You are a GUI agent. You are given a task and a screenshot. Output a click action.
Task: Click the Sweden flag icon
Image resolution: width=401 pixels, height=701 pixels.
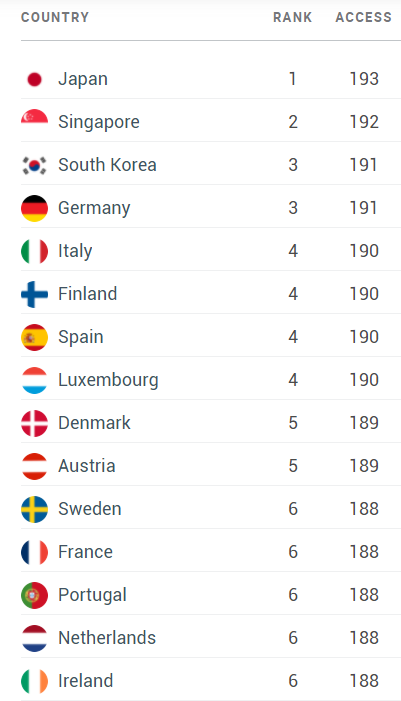34,509
